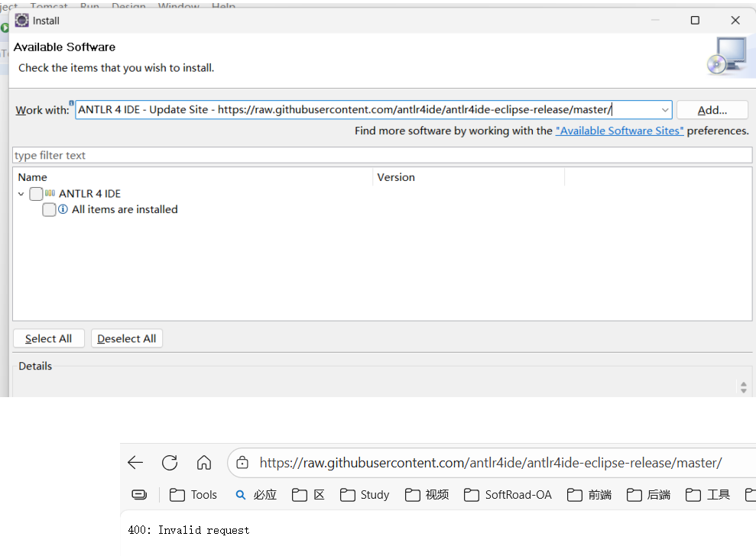Open the Tools bookmark folder
This screenshot has width=756, height=556.
[193, 495]
